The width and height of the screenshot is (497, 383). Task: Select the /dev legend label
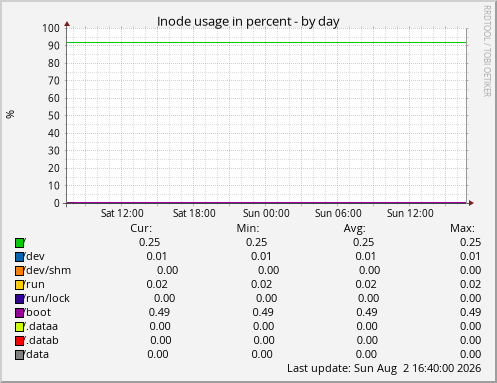pyautogui.click(x=34, y=256)
